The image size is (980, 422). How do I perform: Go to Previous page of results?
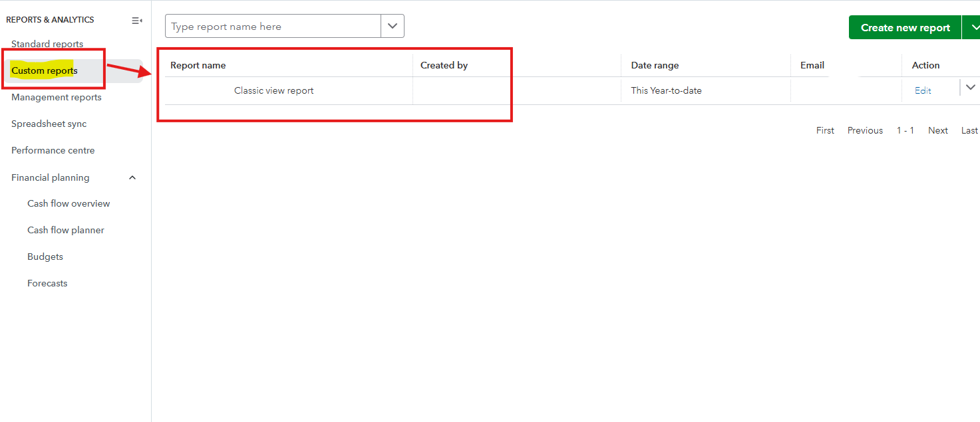pyautogui.click(x=865, y=130)
